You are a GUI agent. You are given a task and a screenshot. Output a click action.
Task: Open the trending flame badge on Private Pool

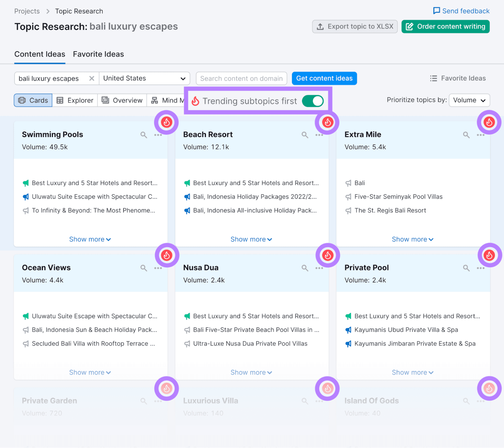[489, 256]
